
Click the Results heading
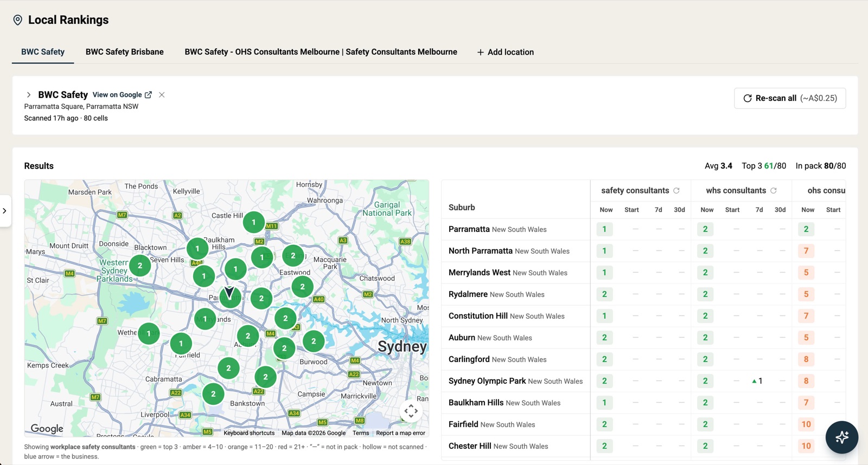(39, 166)
